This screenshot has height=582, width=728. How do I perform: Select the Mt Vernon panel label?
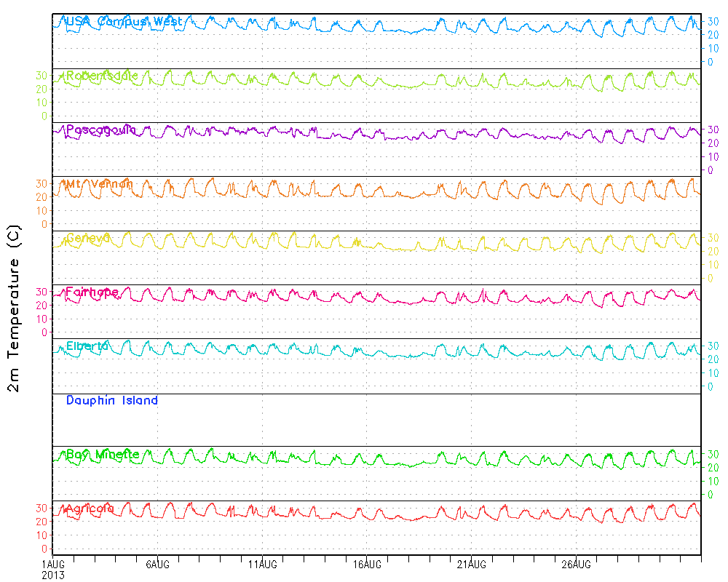(99, 184)
